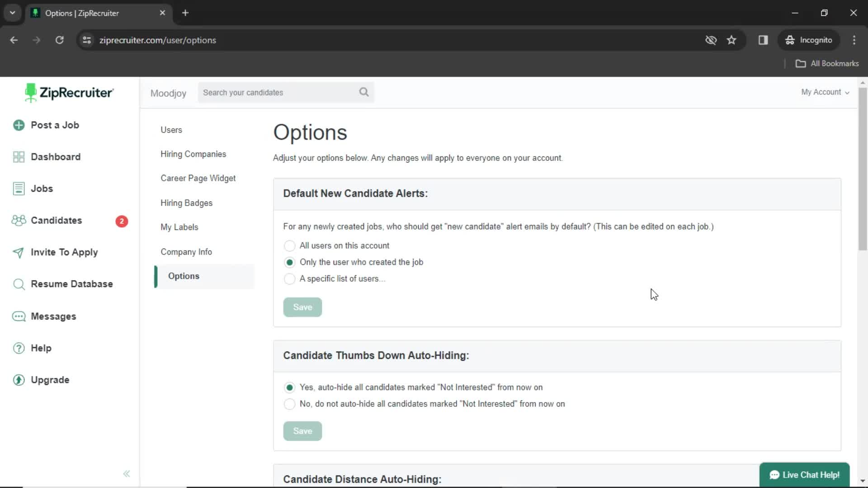This screenshot has width=868, height=488.
Task: Save Default New Candidate Alerts
Action: point(302,307)
